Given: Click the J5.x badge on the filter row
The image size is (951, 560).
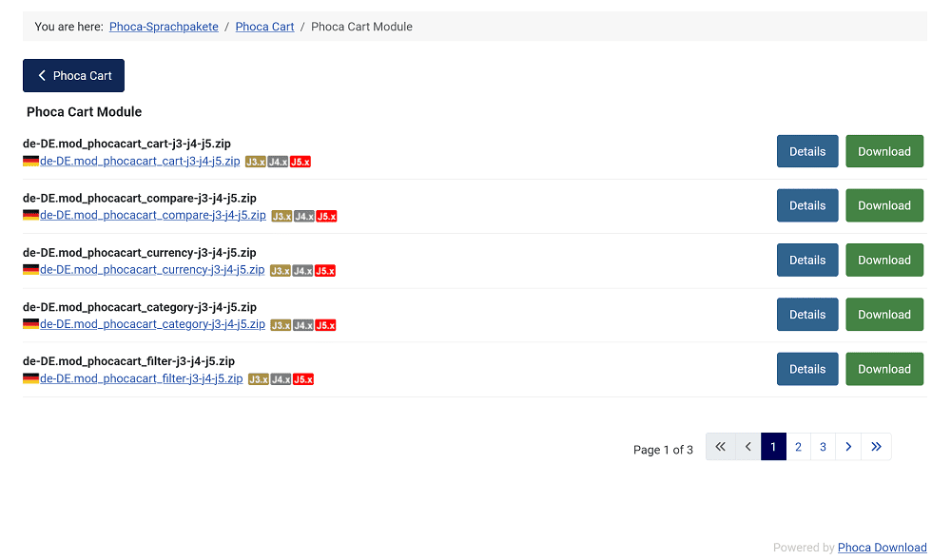Looking at the screenshot, I should pyautogui.click(x=303, y=379).
